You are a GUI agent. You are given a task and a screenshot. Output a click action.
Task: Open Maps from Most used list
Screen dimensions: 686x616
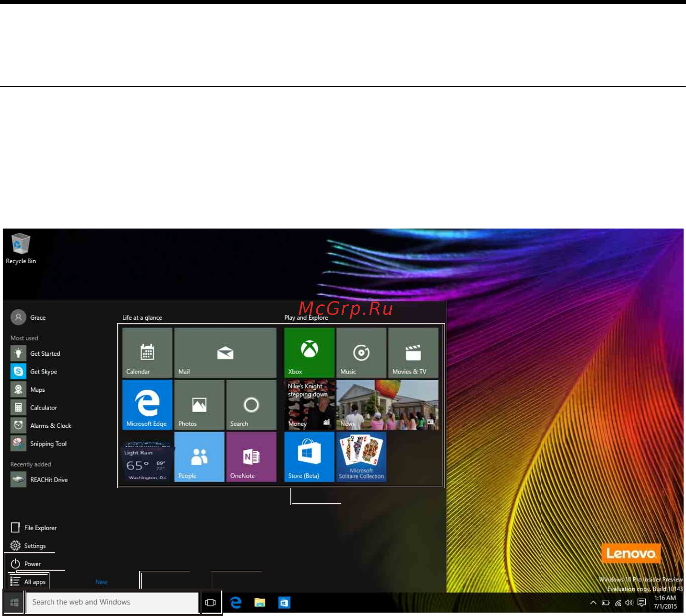point(28,389)
